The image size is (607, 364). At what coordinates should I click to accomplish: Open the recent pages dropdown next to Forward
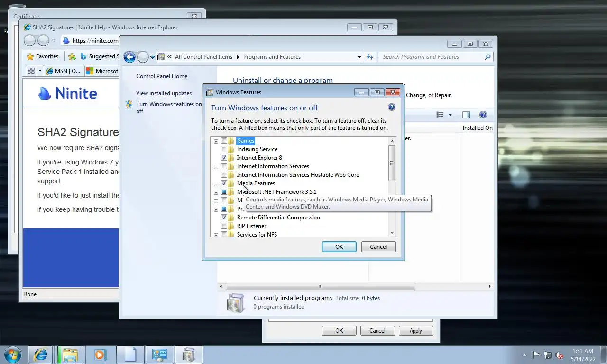coord(152,57)
